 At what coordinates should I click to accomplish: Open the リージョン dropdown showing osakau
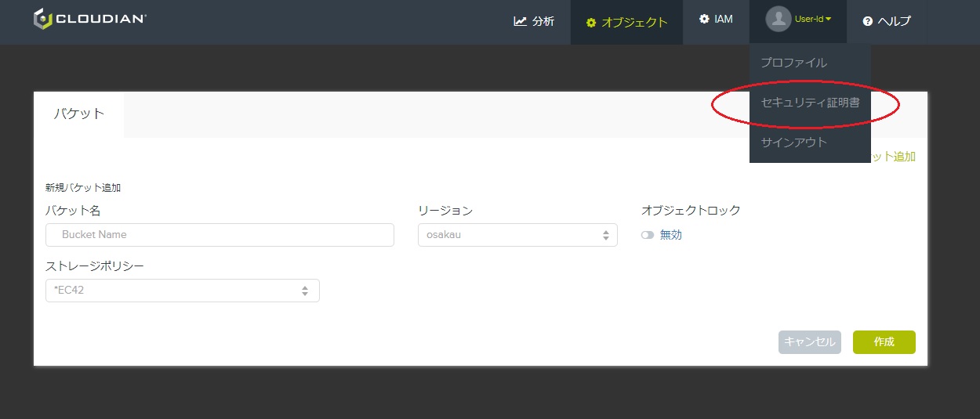click(517, 235)
